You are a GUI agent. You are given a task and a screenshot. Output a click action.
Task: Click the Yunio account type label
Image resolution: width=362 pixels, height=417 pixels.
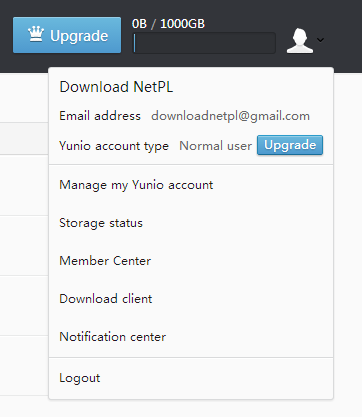[x=114, y=146]
